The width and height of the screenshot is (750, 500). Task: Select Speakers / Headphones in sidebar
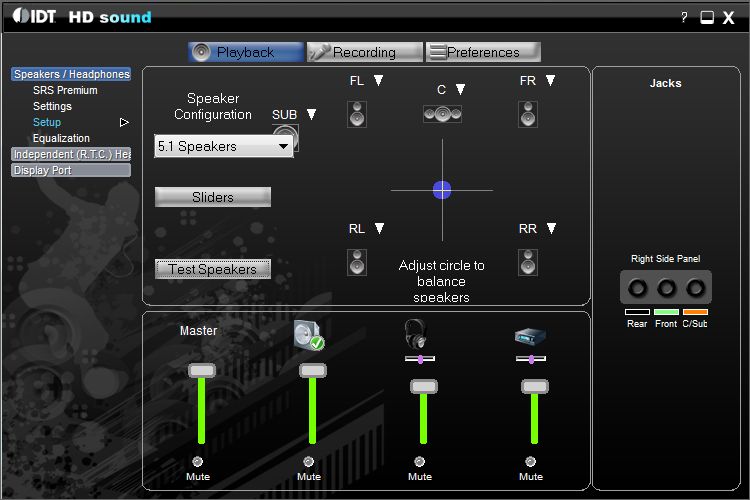71,74
